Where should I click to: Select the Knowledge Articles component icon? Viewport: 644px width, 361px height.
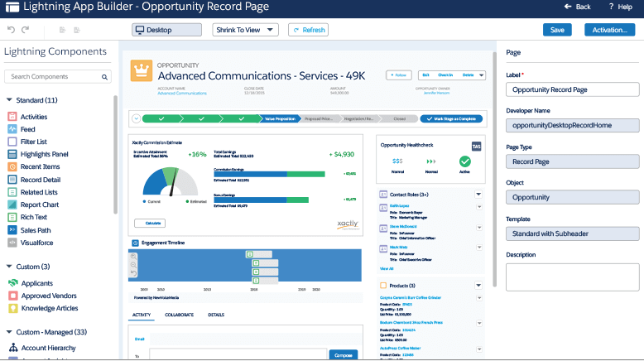click(x=12, y=308)
